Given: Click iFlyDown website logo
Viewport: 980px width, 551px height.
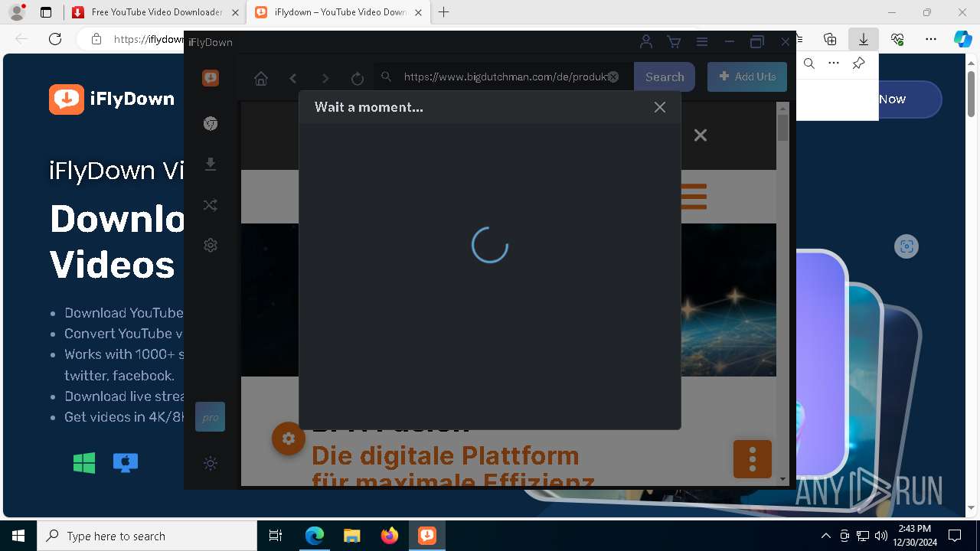Looking at the screenshot, I should pyautogui.click(x=112, y=99).
